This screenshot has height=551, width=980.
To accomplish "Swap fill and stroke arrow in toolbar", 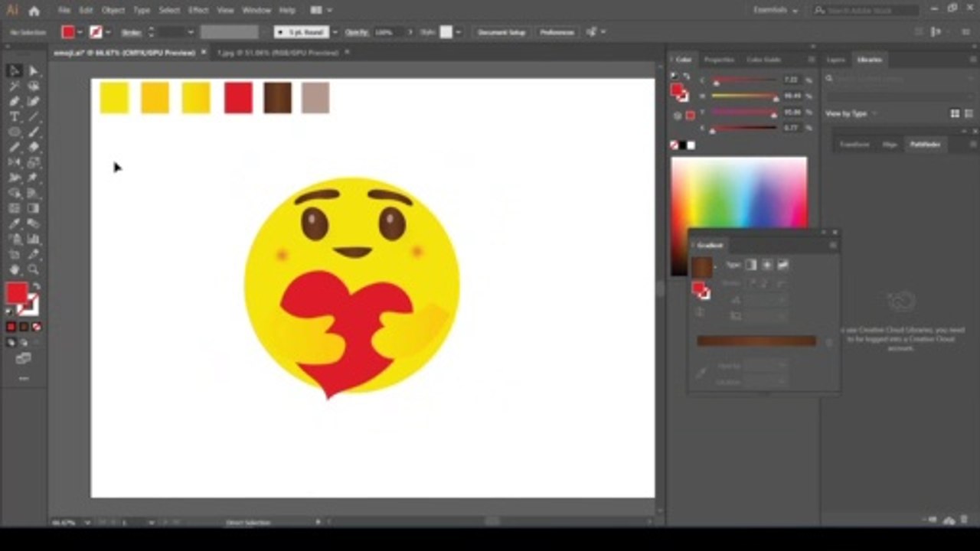I will 35,287.
